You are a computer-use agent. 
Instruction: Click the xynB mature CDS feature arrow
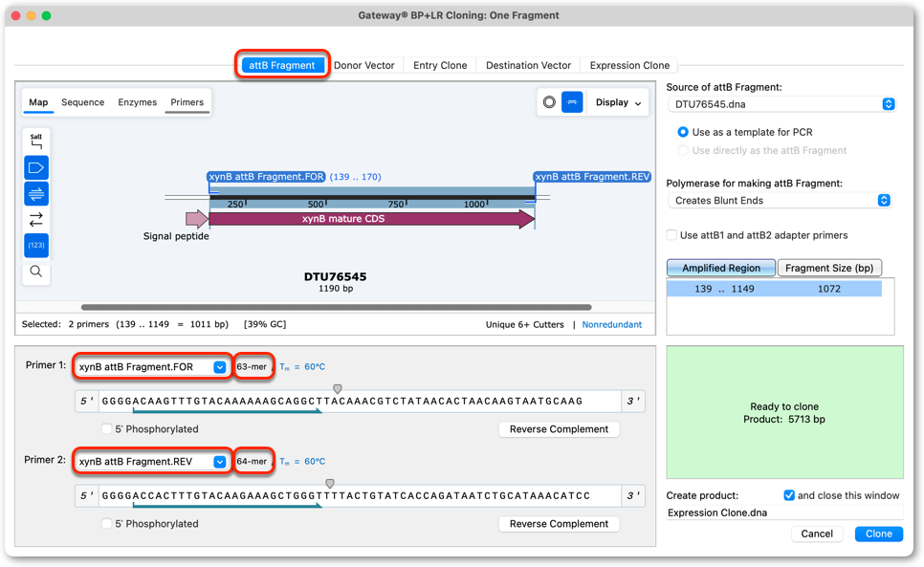(x=372, y=218)
